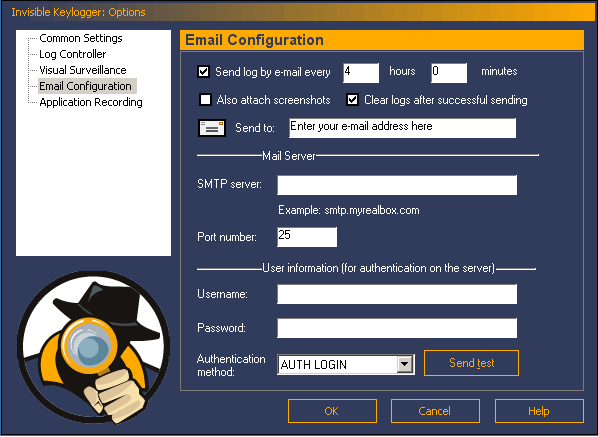Focus the Send to e-mail address field

(402, 128)
